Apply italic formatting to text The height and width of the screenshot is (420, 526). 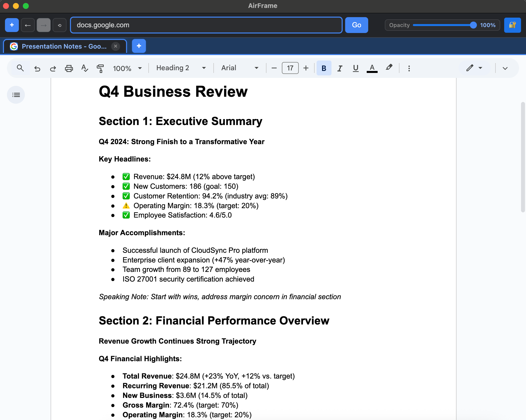coord(339,68)
